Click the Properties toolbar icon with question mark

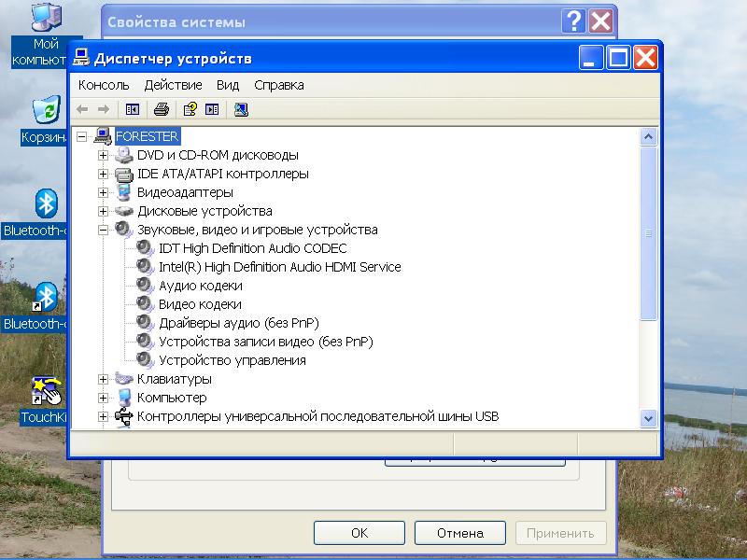click(190, 109)
